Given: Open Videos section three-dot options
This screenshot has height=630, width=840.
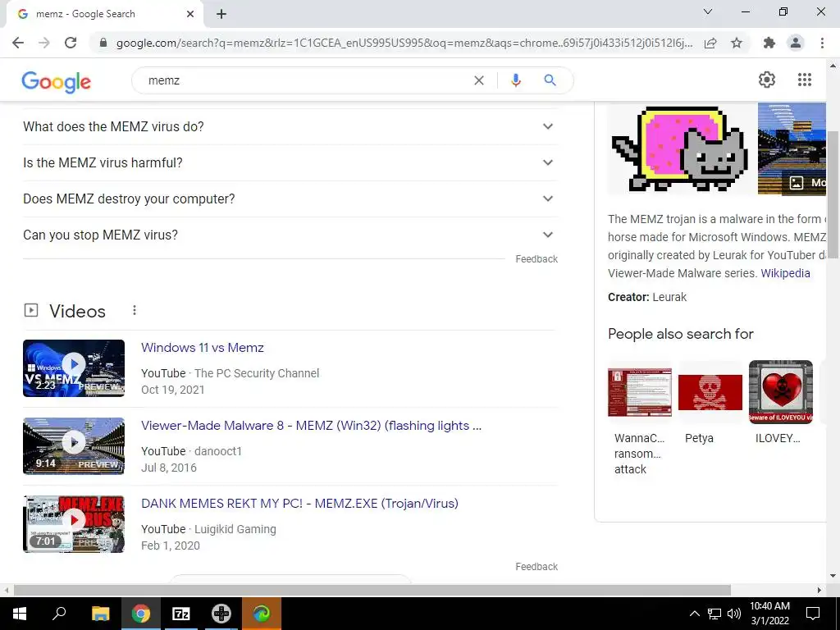Looking at the screenshot, I should (x=135, y=310).
